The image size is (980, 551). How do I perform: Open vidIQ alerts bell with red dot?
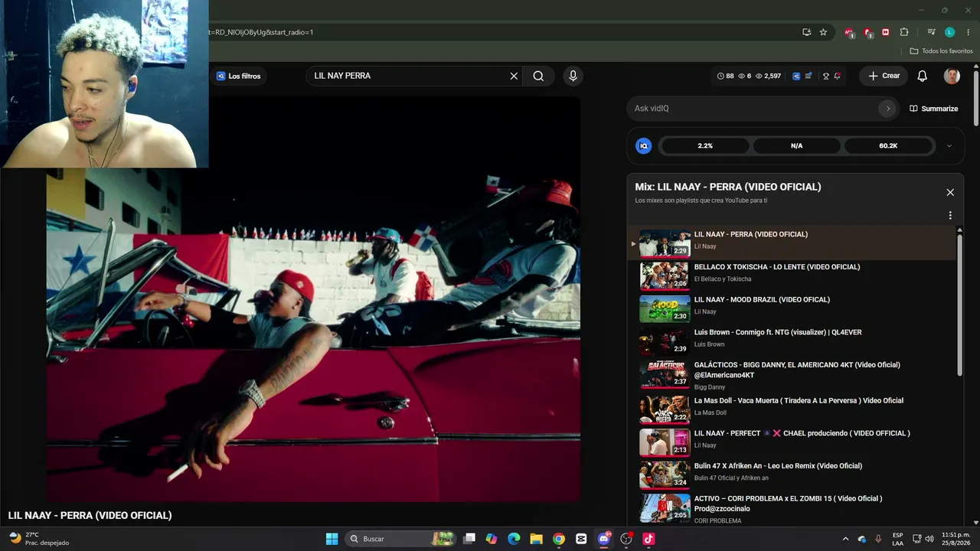pos(838,76)
